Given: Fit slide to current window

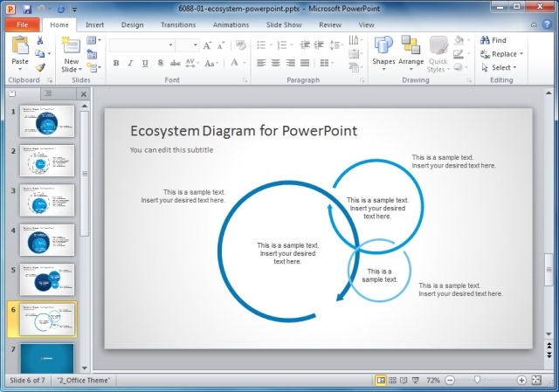Looking at the screenshot, I should (536, 381).
